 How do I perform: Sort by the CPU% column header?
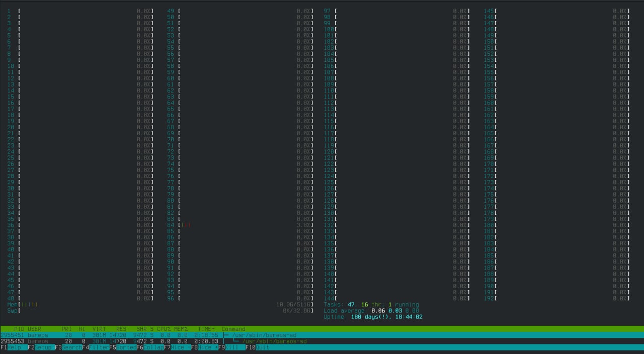[x=164, y=329]
